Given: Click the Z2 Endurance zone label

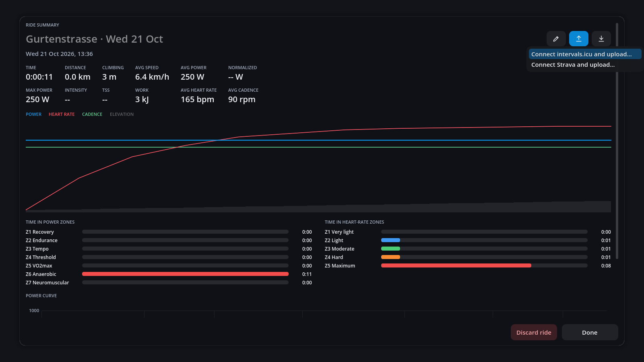Looking at the screenshot, I should pyautogui.click(x=41, y=241).
